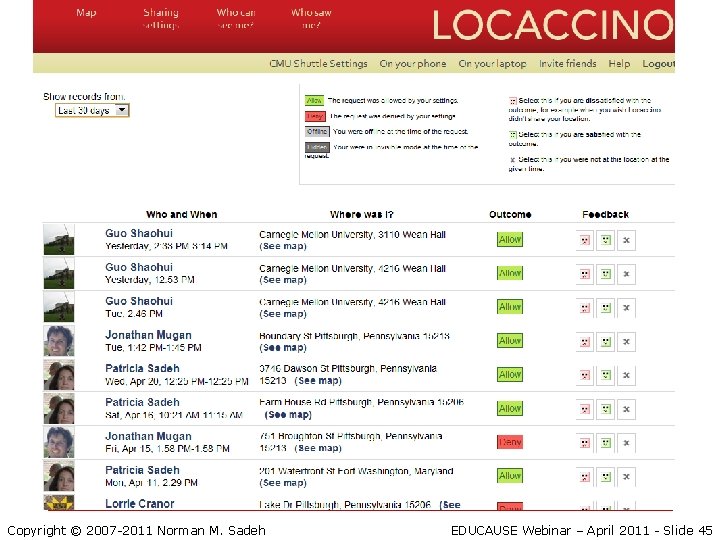Viewport: 720px width, 540px height.
Task: Click the Where was I? column header
Action: [x=362, y=214]
